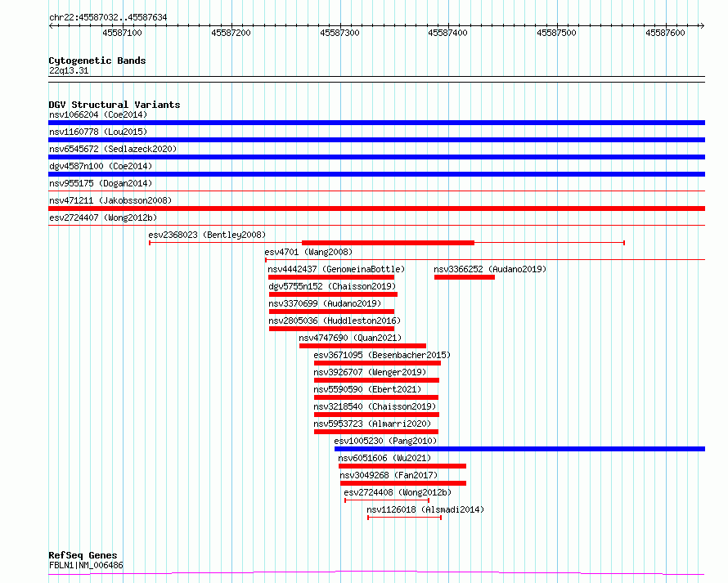Select the nsv5953723 (Almarri2020) label

(372, 424)
